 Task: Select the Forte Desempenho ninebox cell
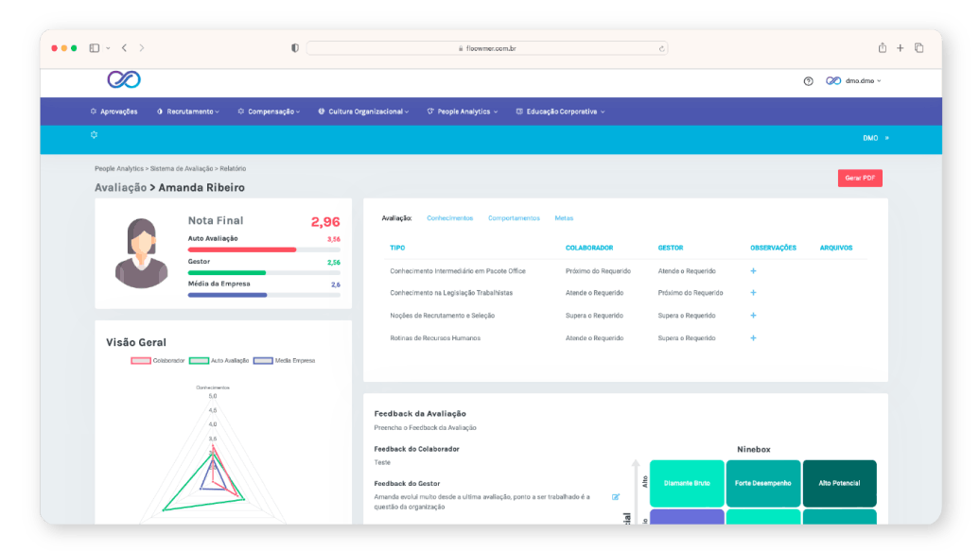tap(763, 484)
